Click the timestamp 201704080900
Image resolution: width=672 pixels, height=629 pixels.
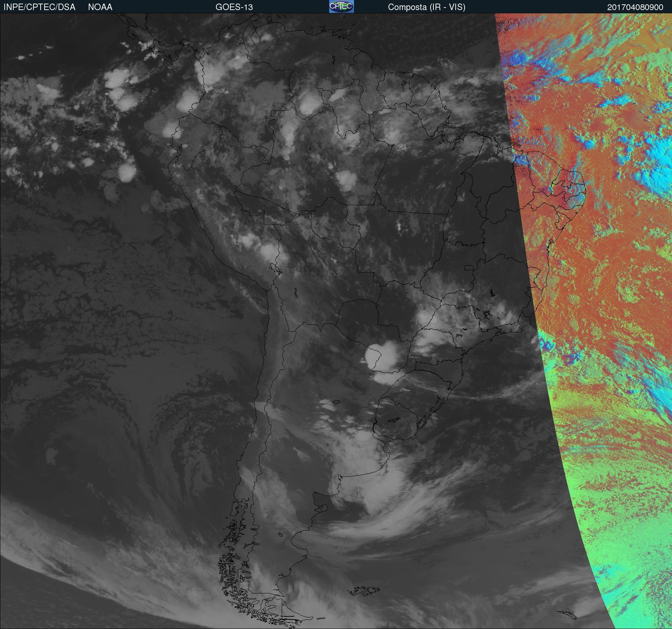(x=635, y=7)
